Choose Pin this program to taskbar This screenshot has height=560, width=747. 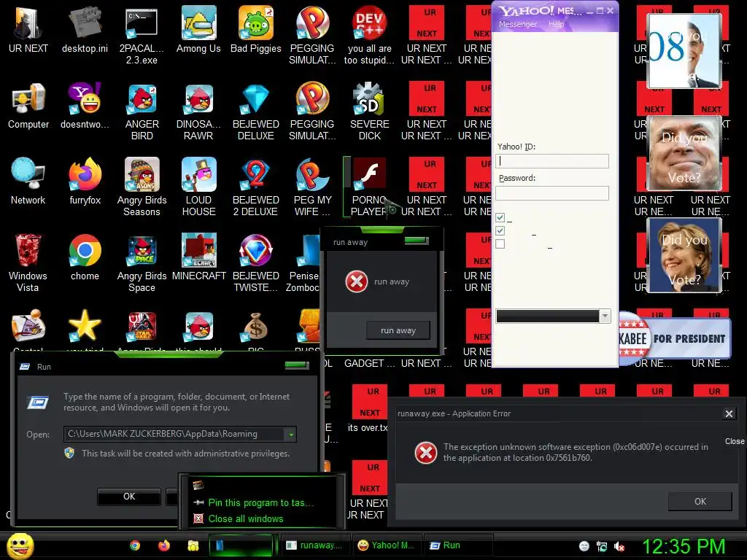(260, 503)
